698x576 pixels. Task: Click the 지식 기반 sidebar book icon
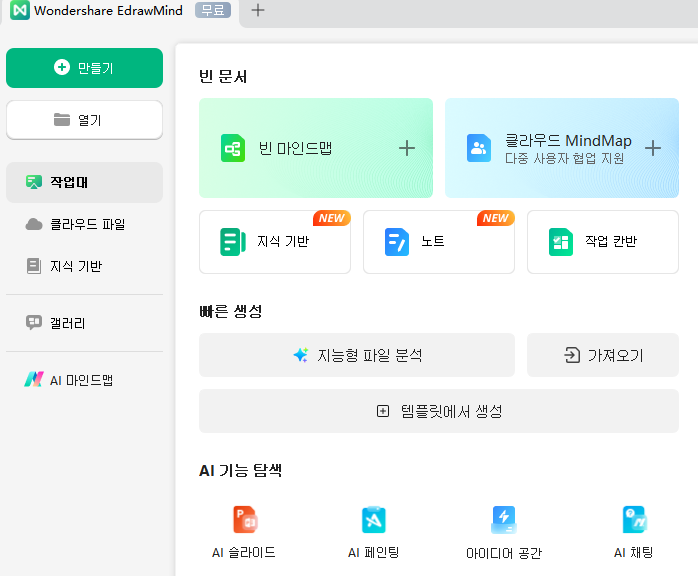click(34, 266)
